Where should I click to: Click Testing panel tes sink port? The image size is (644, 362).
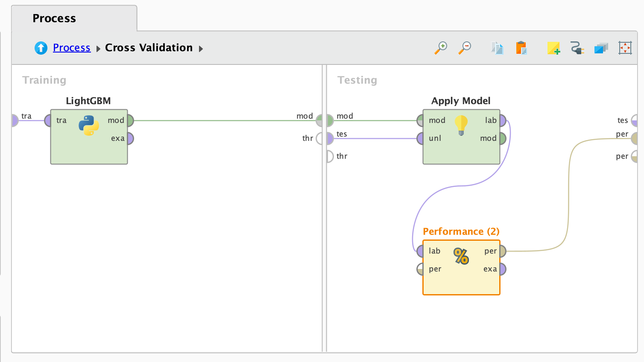(x=634, y=120)
